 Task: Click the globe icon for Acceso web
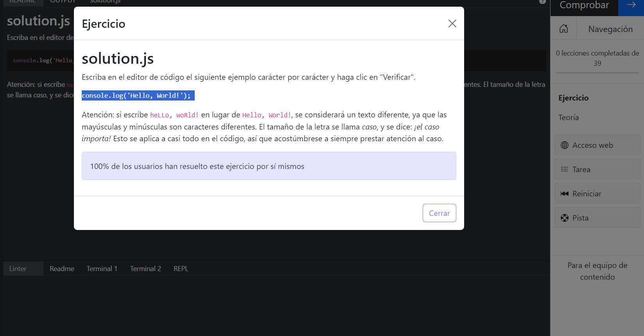click(565, 145)
